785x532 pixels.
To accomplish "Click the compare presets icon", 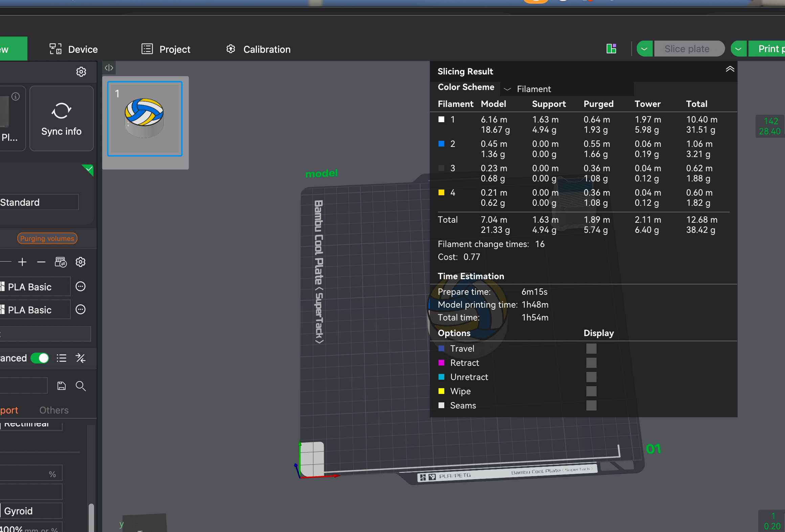I will pos(81,358).
